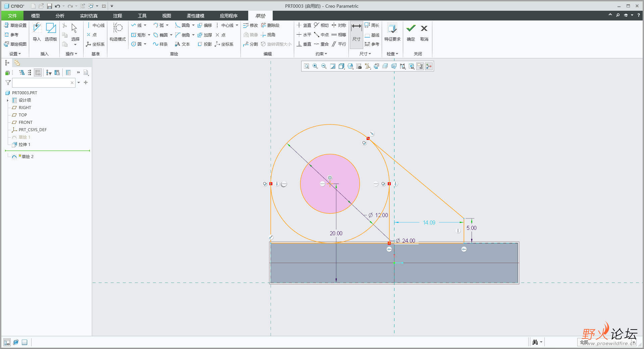This screenshot has height=349, width=644.
Task: Click the 拐角 (corner) tool
Action: tap(268, 35)
